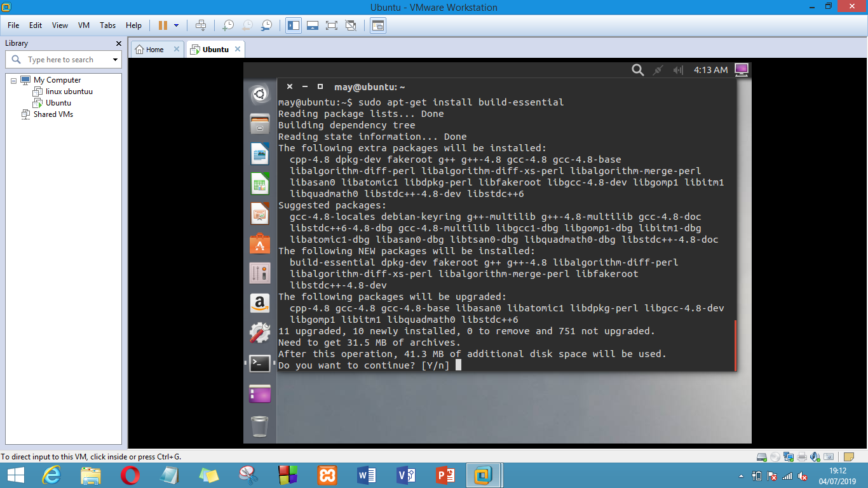Open the Edit menu
868x488 pixels.
(36, 25)
